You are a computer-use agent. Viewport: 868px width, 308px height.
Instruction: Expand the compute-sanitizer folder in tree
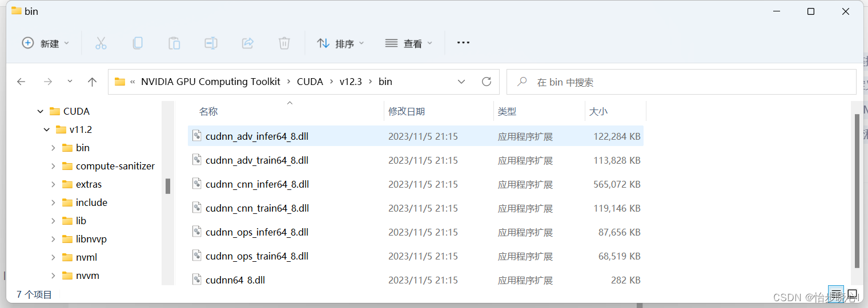(53, 166)
